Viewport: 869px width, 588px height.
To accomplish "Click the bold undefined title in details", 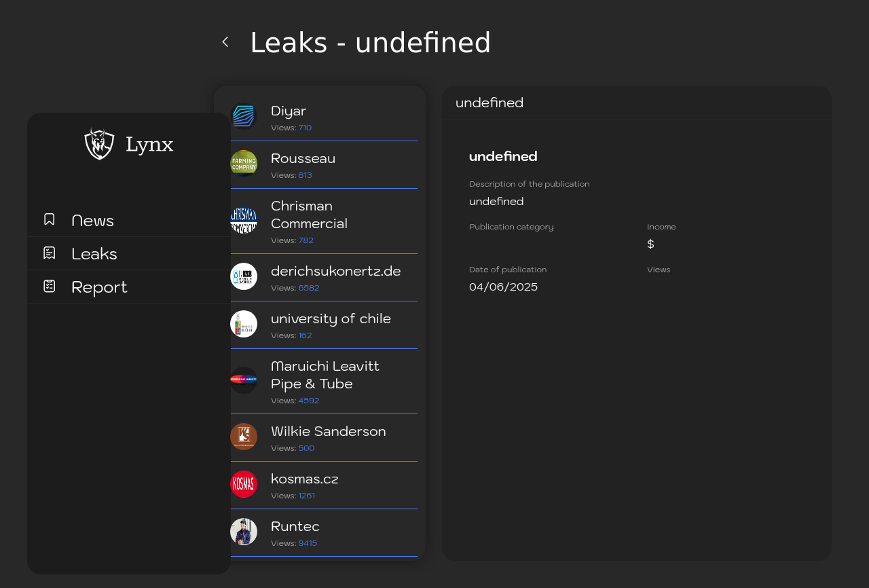I will coord(503,156).
